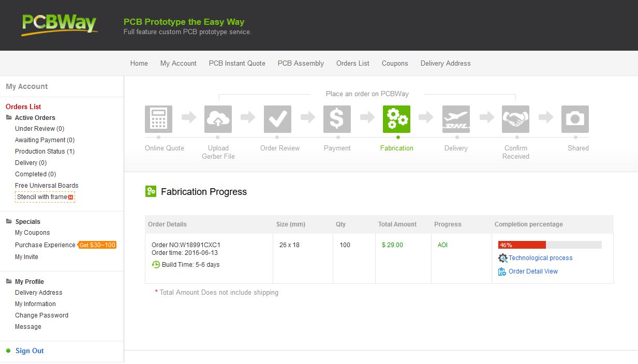
Task: Click the Order Review checkmark icon
Action: coord(277,119)
